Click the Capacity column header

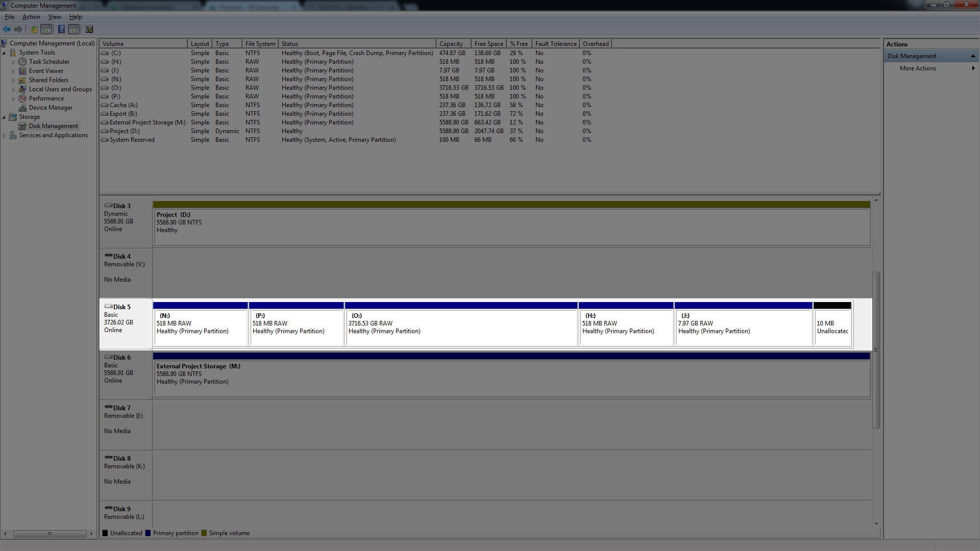coord(451,44)
